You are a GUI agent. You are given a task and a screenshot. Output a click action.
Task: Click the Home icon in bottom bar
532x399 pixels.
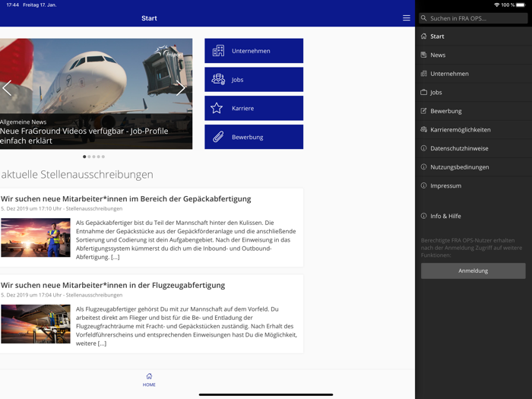149,376
